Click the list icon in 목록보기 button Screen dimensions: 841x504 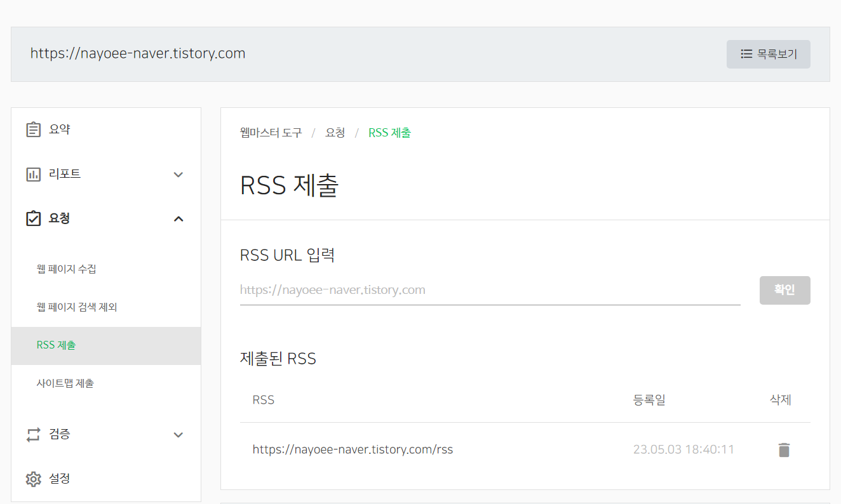pos(746,54)
